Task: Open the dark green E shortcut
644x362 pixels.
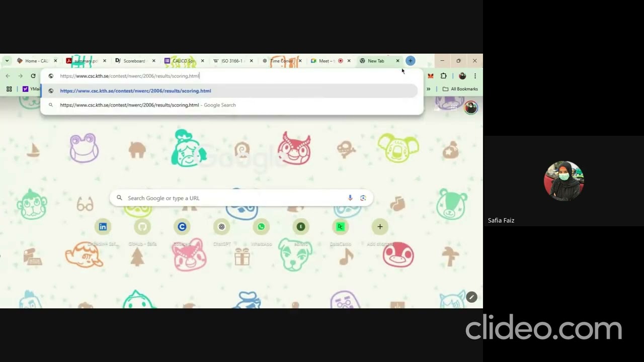Action: pos(301,227)
